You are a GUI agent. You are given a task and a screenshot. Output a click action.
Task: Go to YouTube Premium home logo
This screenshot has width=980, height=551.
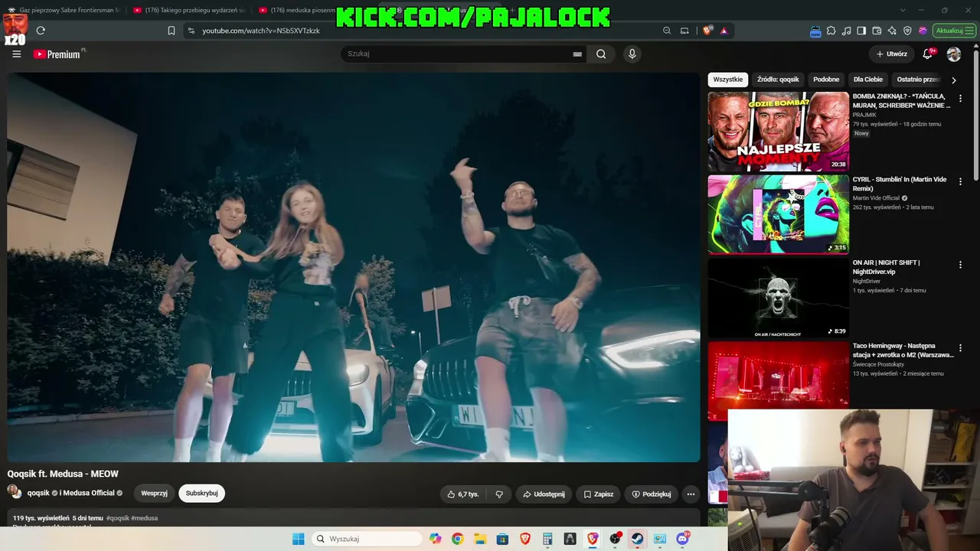point(57,54)
